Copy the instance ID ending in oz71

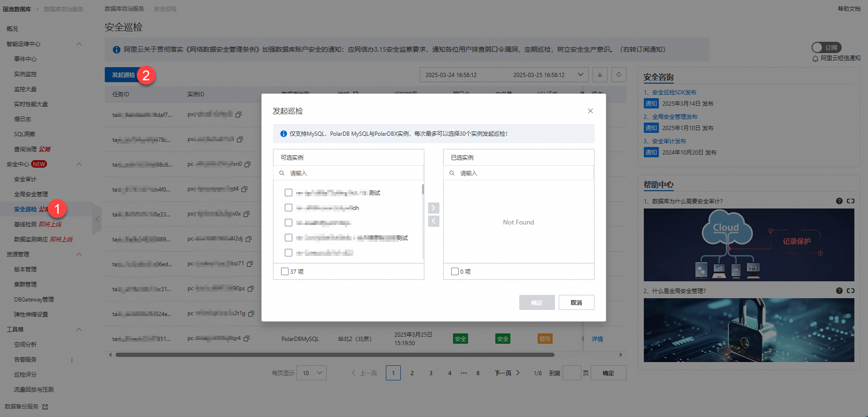tap(250, 264)
